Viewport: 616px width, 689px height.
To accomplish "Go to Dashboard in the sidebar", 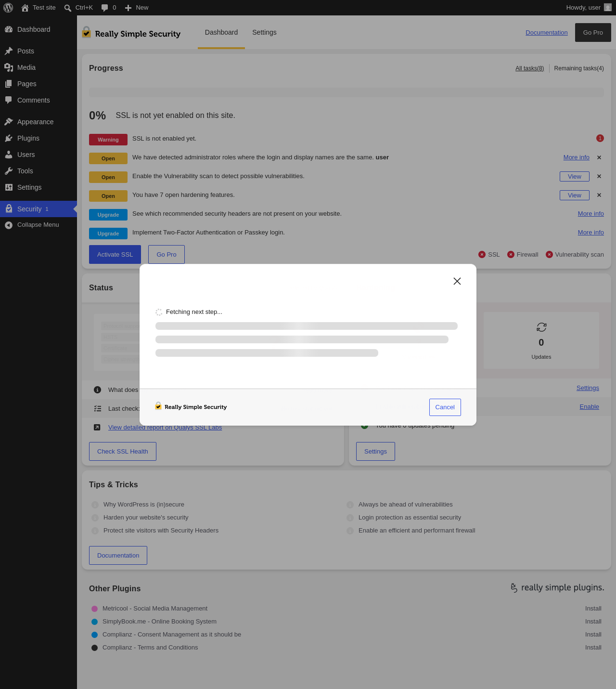I will pos(38,29).
